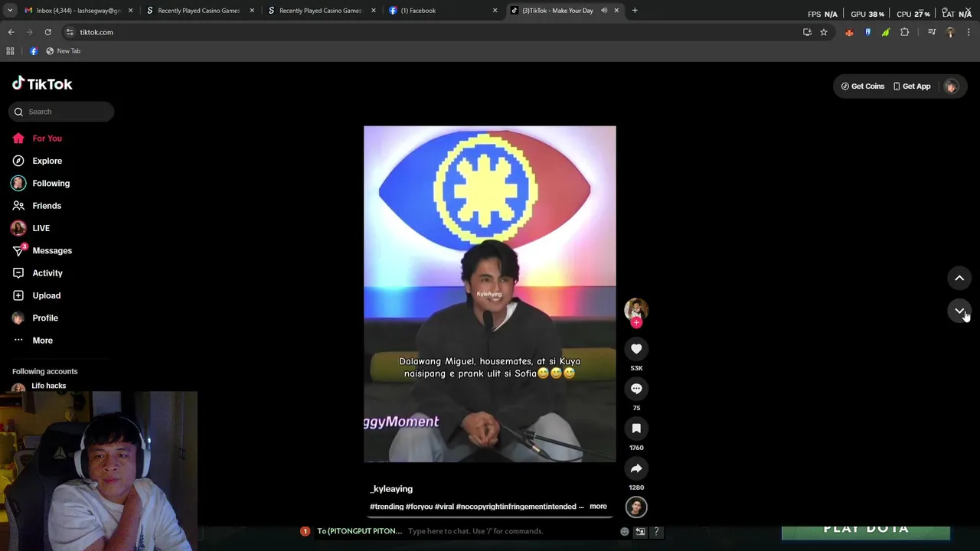The image size is (980, 551).
Task: Open Life hacks following account
Action: (x=48, y=386)
